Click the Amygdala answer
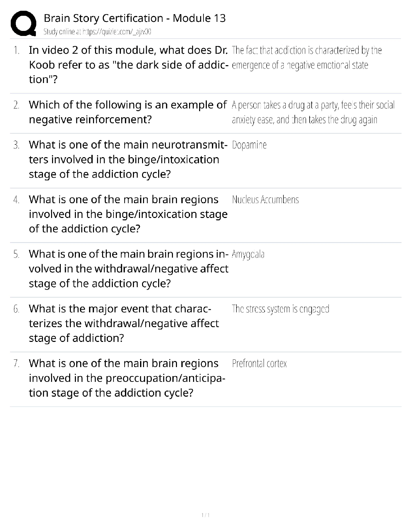411x532 pixels. tap(248, 254)
